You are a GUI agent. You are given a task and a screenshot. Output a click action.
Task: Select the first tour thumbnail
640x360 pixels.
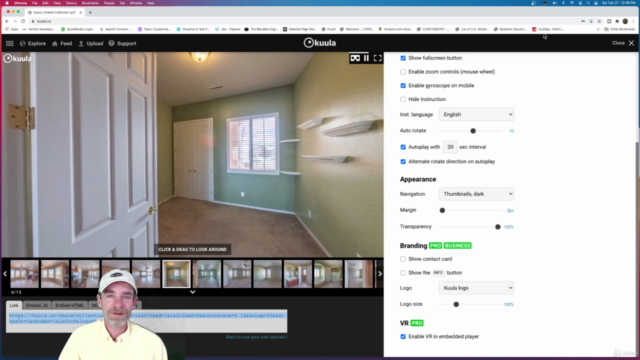(24, 274)
